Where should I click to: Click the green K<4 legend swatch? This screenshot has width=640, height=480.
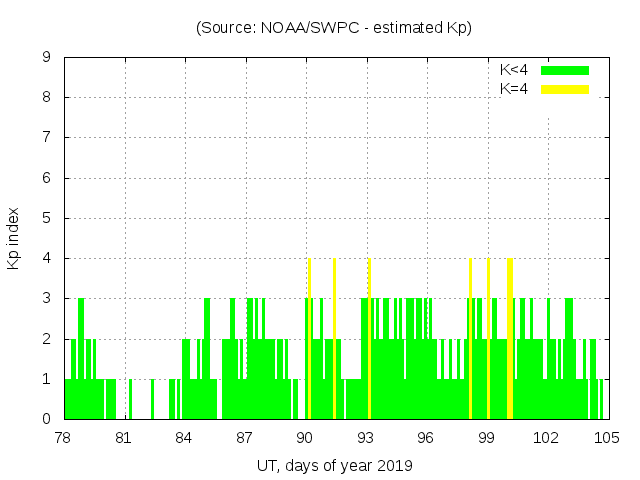565,70
